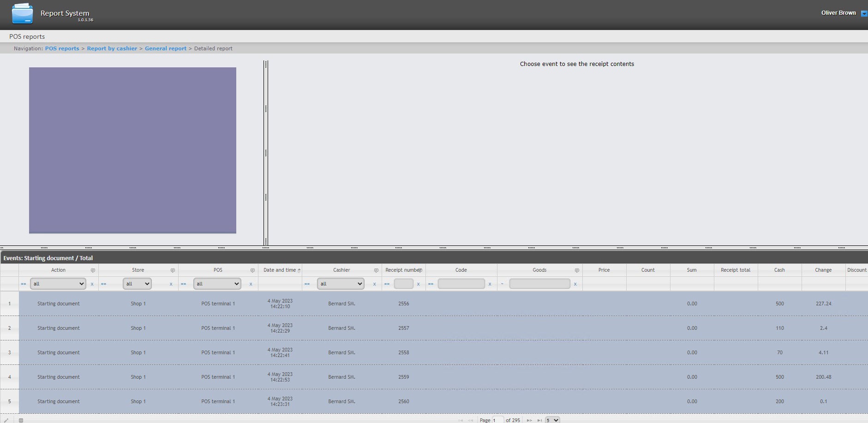This screenshot has height=423, width=868.
Task: Clear the Action filter with its x
Action: pos(92,284)
